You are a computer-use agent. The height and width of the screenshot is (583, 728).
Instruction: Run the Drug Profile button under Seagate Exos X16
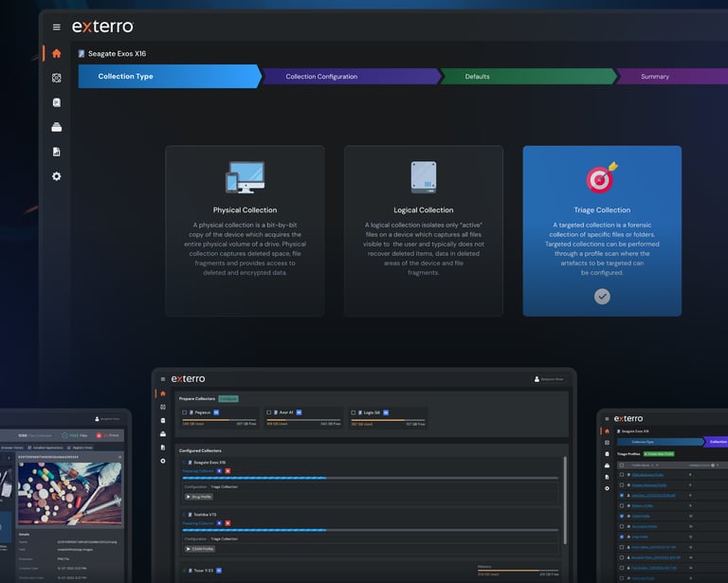coord(199,497)
